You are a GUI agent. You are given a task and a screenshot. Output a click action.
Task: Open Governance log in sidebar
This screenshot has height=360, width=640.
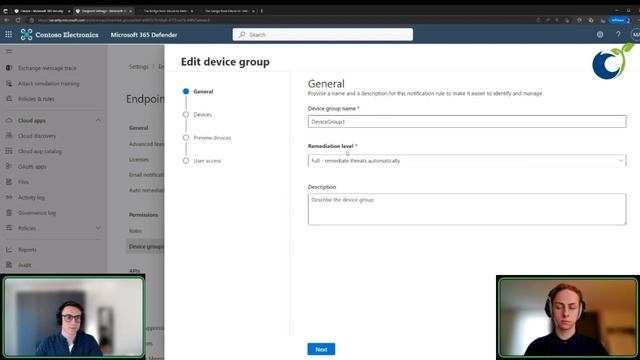tap(37, 213)
